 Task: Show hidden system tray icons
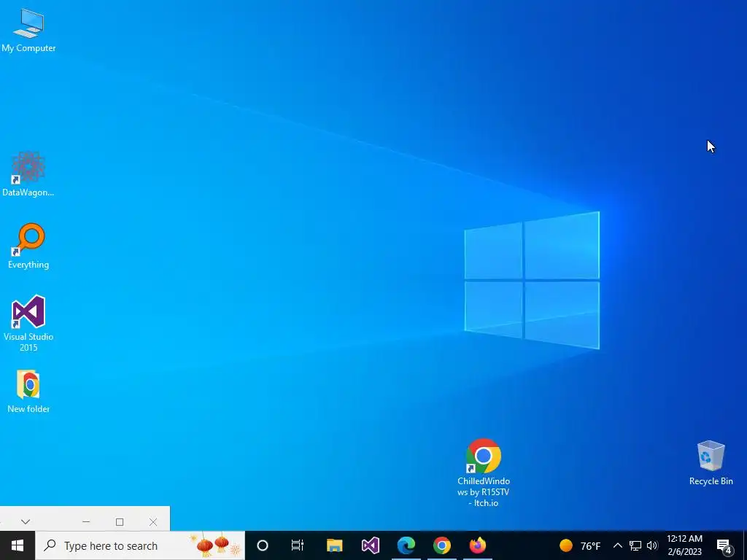[617, 545]
